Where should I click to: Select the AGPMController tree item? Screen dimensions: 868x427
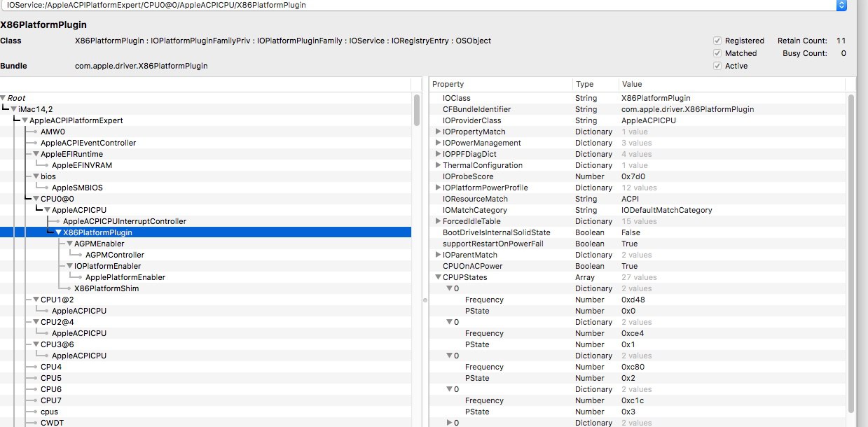[115, 255]
